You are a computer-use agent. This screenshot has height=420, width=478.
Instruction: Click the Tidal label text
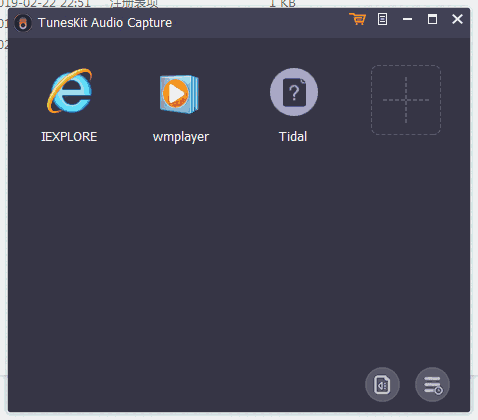(293, 137)
